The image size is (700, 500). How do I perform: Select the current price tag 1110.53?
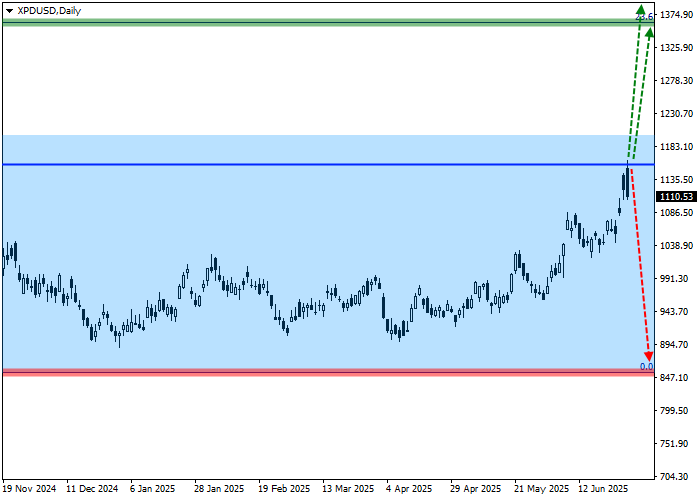click(676, 197)
